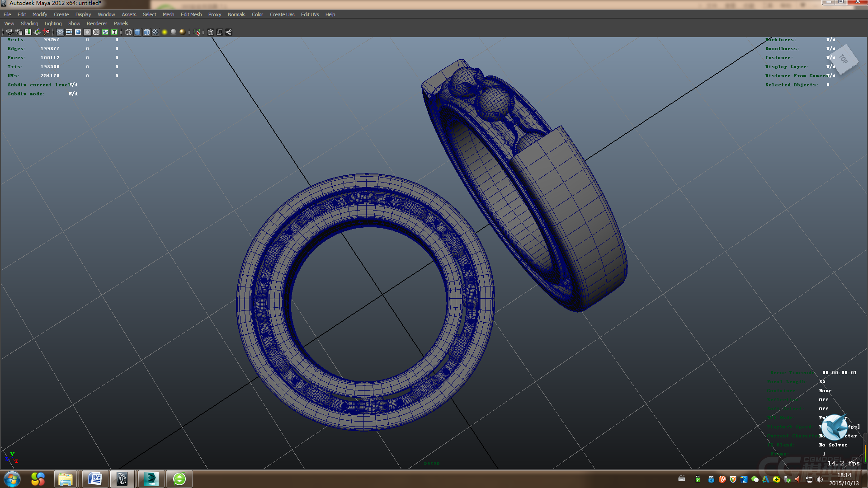Expand the Proxy menu
The width and height of the screenshot is (868, 488).
pos(215,14)
